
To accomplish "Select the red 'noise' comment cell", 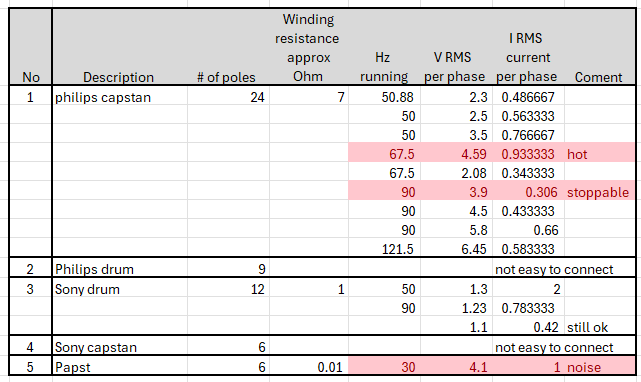I will pyautogui.click(x=599, y=367).
